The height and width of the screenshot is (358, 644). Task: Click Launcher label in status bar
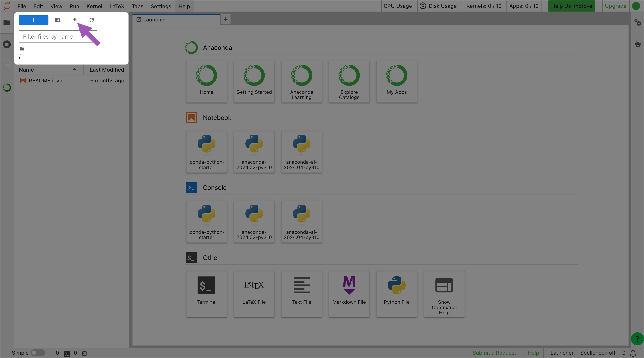tap(562, 353)
